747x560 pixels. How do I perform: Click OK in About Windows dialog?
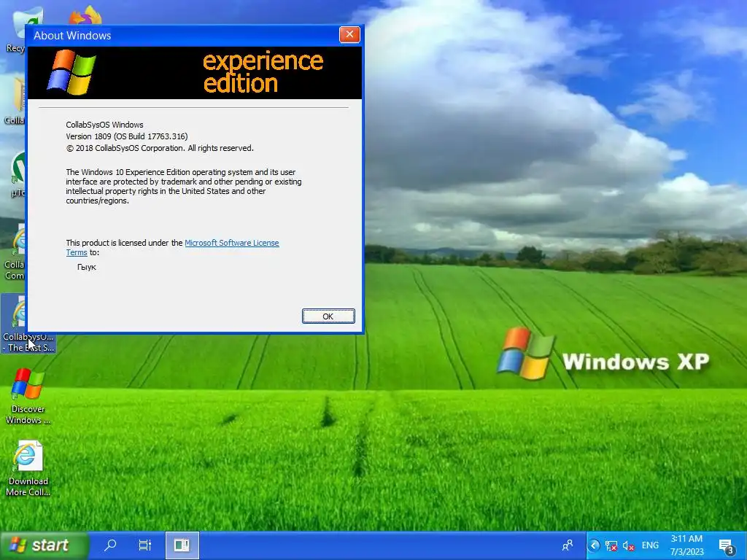(x=328, y=316)
